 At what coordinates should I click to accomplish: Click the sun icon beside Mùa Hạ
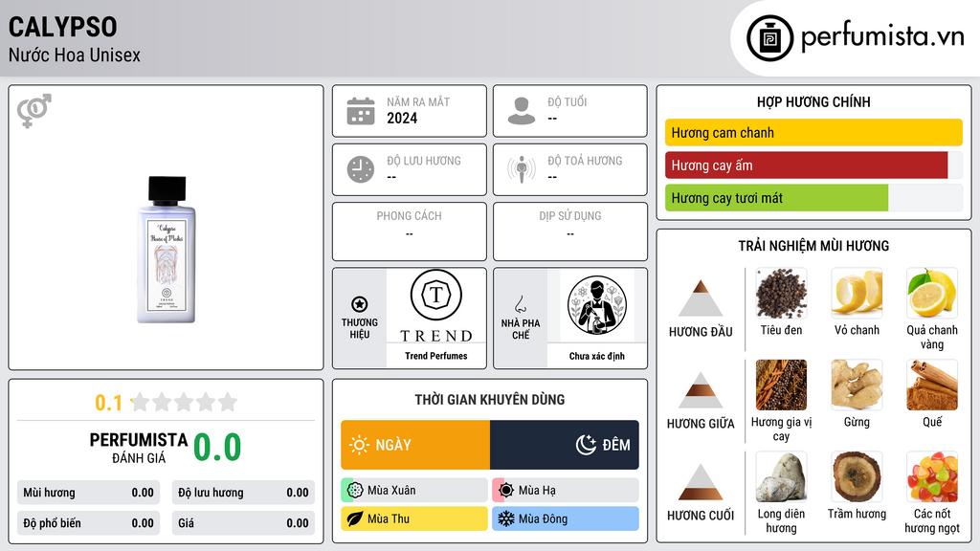[506, 490]
